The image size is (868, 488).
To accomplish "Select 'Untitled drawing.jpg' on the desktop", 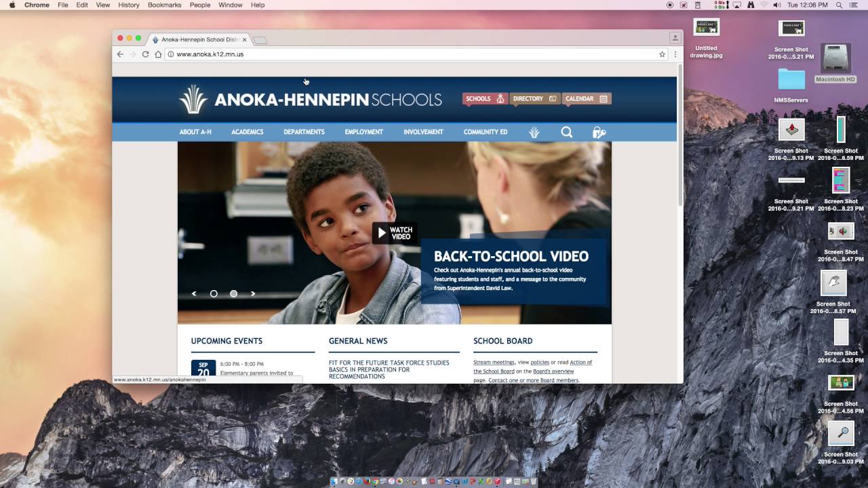I will coord(707,38).
